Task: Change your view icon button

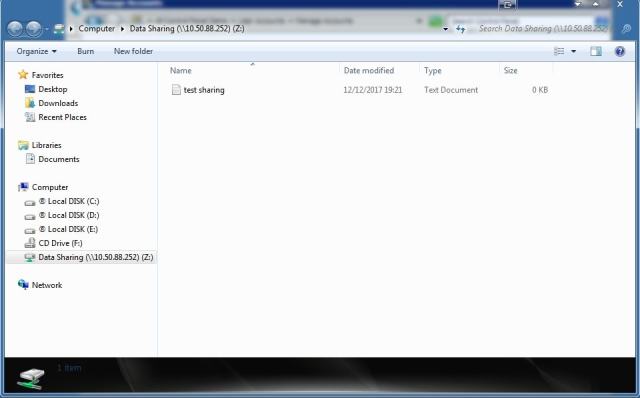Action: click(559, 51)
